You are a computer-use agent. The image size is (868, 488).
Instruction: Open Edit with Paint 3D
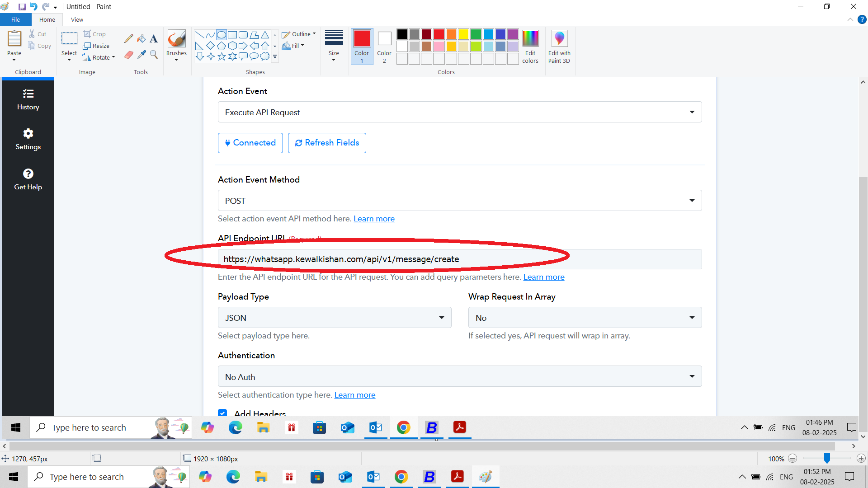559,47
